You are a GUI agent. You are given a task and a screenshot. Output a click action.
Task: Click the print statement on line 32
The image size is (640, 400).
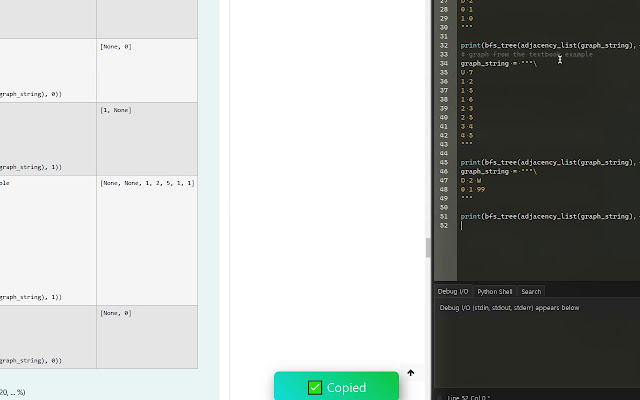pos(546,45)
